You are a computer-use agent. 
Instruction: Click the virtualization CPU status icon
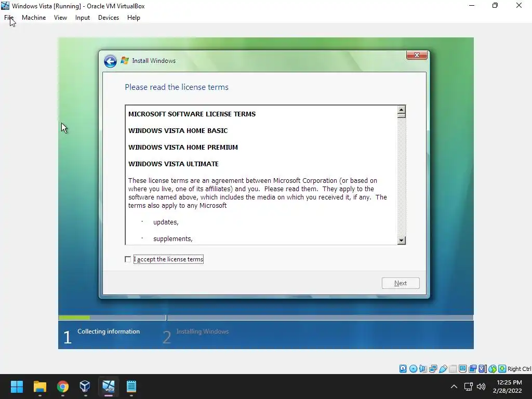coord(483,369)
